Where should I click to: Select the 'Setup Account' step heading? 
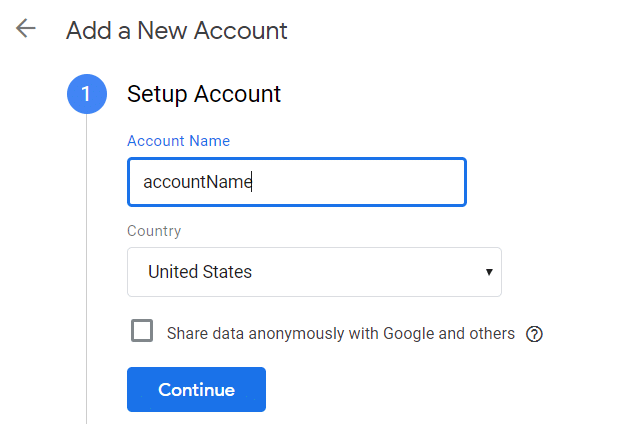(x=204, y=95)
